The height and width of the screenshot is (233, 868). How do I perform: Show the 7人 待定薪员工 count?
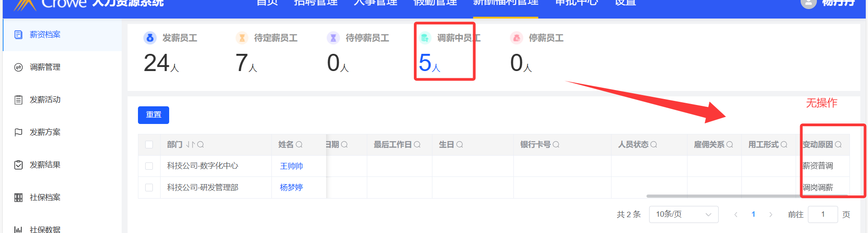point(246,63)
